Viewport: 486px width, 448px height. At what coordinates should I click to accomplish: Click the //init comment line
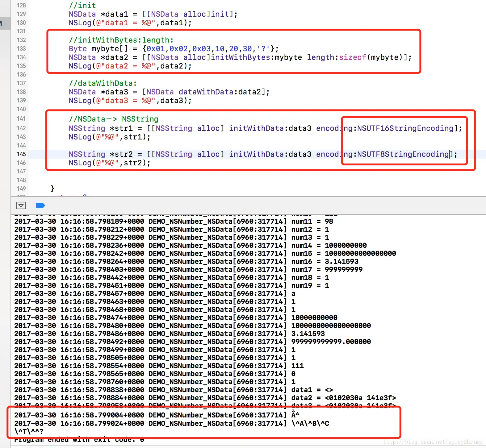pyautogui.click(x=82, y=5)
